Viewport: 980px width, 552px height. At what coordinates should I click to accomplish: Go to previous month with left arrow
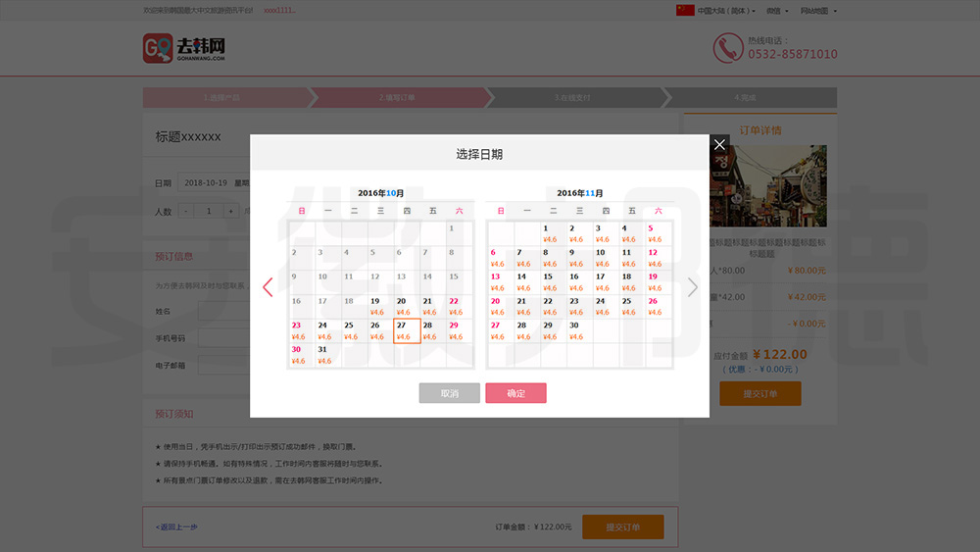point(268,287)
